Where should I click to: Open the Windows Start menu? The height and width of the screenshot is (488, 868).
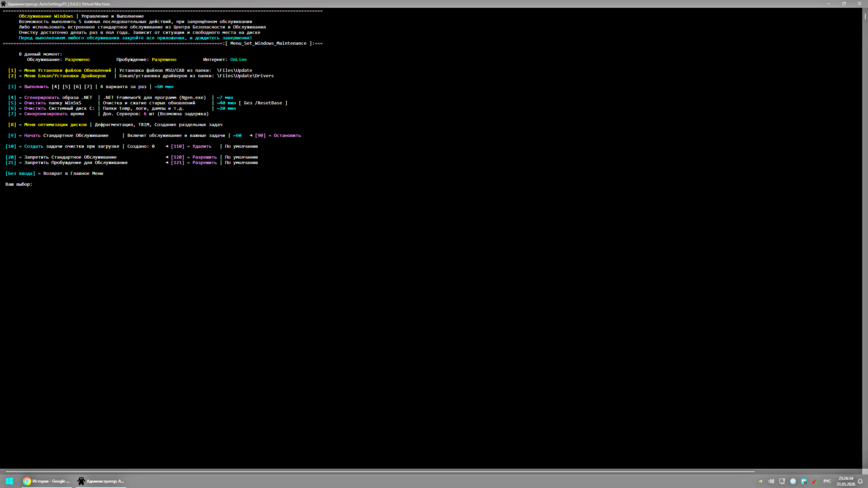(9, 481)
